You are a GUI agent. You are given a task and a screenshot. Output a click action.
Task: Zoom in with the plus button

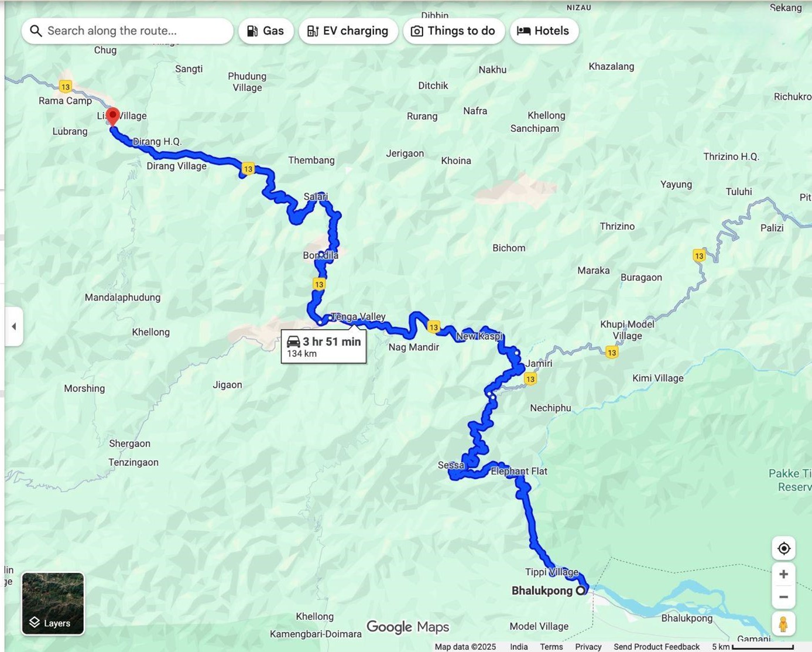tap(783, 574)
